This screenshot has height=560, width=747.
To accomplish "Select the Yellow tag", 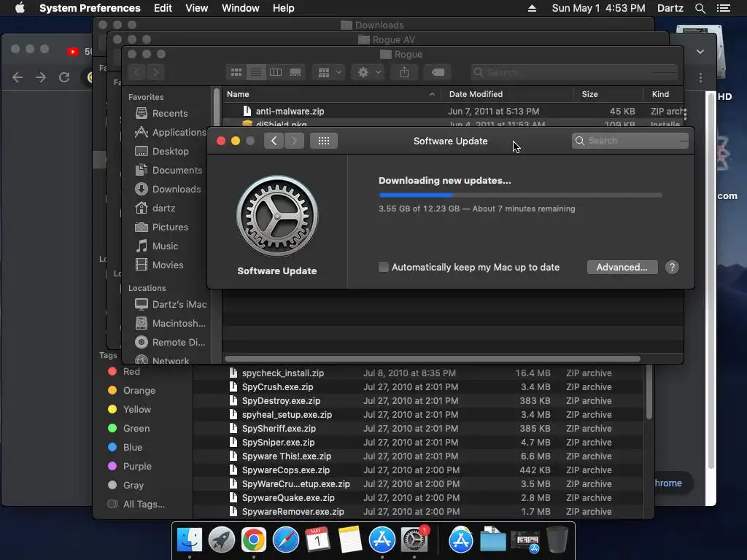I will pyautogui.click(x=130, y=410).
